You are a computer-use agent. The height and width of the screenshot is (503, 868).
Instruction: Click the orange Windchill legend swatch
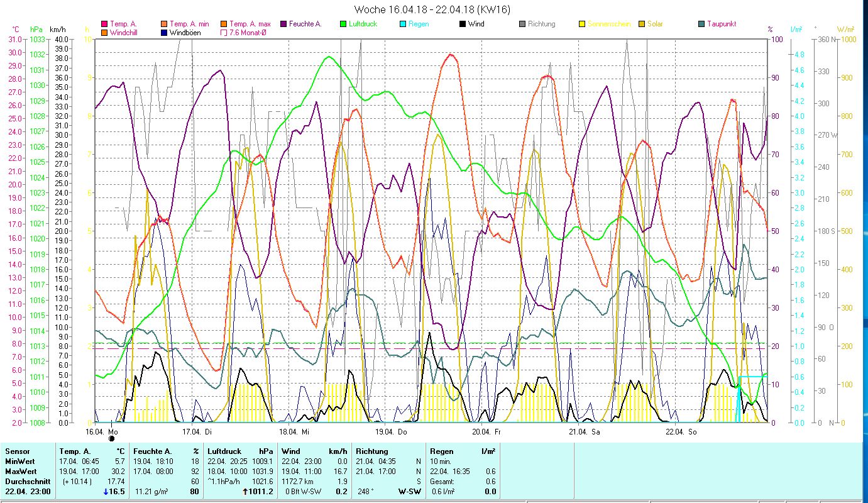[x=104, y=33]
